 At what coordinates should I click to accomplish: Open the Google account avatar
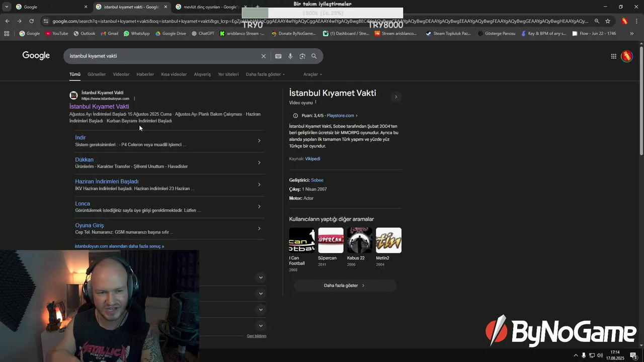tap(626, 56)
